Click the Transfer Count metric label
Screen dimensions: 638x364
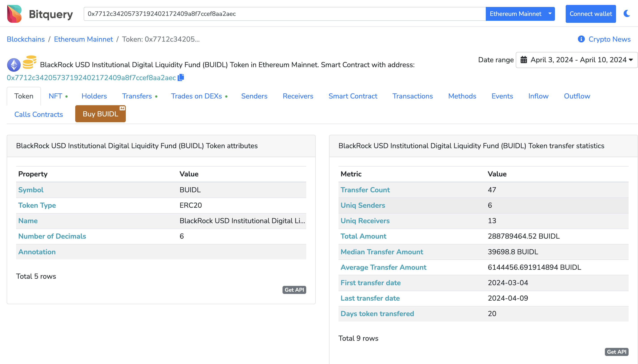click(365, 190)
